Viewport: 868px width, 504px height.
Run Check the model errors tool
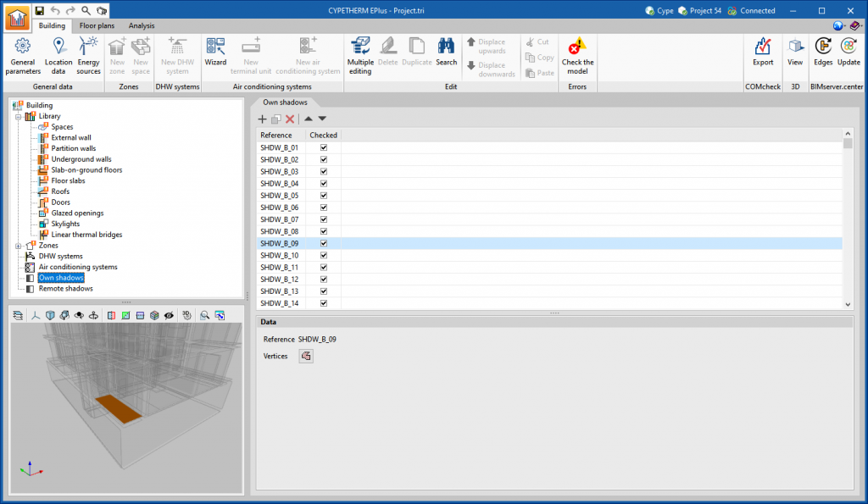coord(577,55)
